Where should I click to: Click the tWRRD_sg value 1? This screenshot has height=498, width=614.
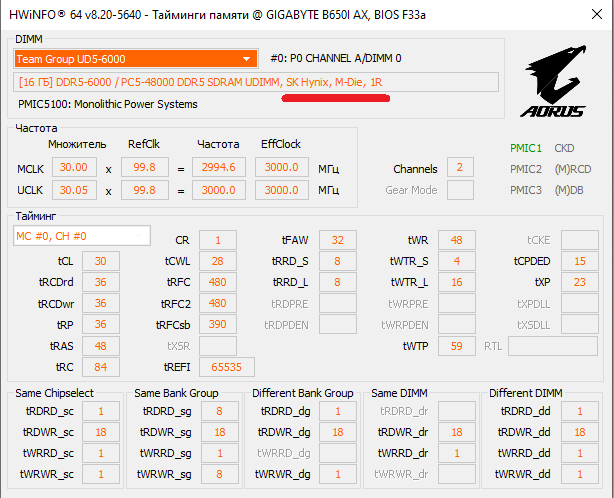(x=220, y=453)
